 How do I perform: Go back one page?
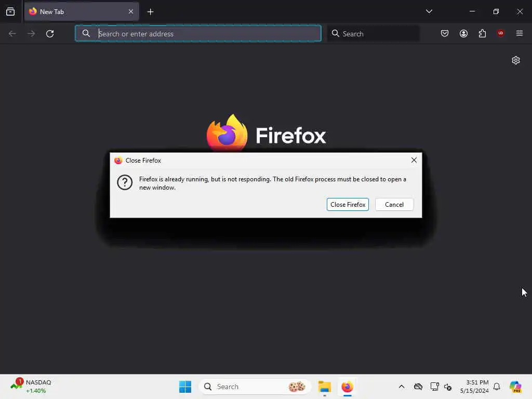12,33
